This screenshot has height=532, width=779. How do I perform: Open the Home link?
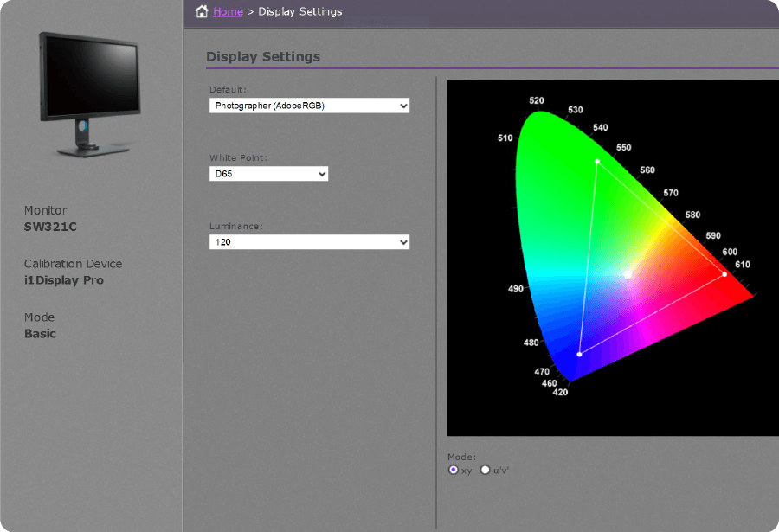[x=226, y=11]
